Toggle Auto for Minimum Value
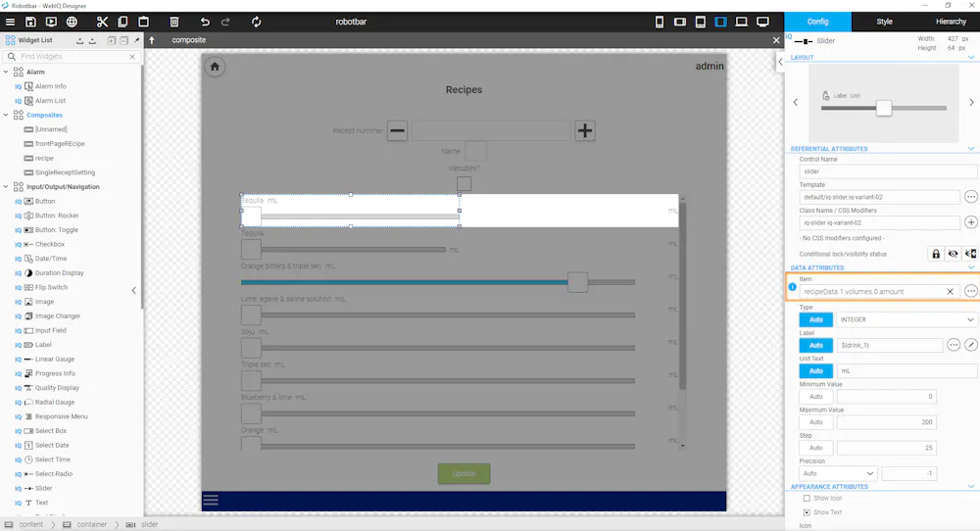Viewport: 980px width, 531px height. click(x=815, y=397)
